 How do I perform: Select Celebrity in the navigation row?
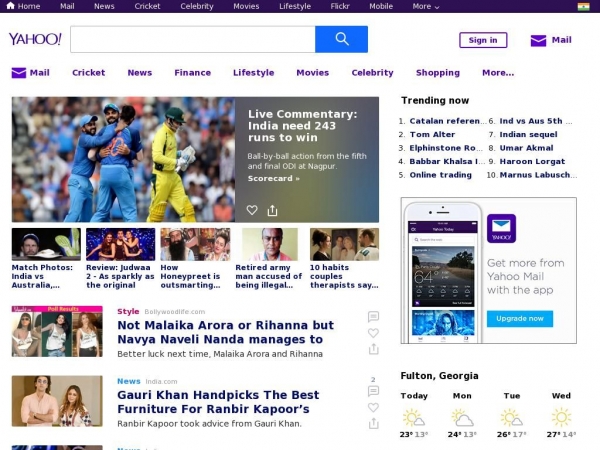tap(372, 73)
